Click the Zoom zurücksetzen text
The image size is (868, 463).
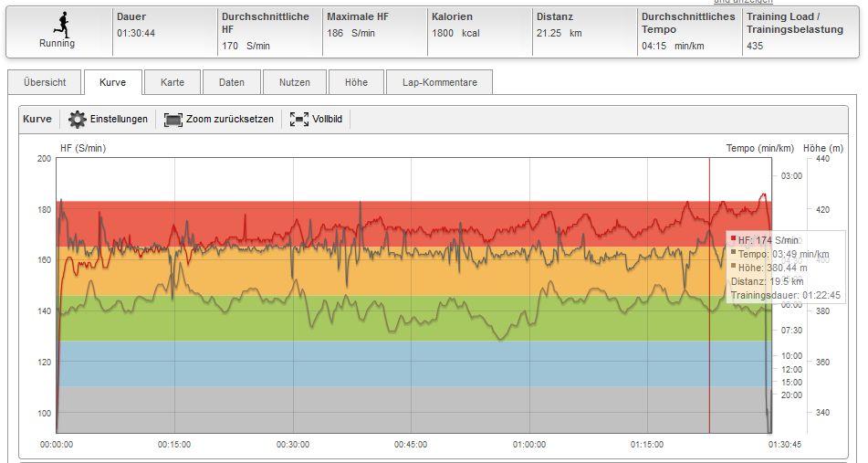point(229,120)
